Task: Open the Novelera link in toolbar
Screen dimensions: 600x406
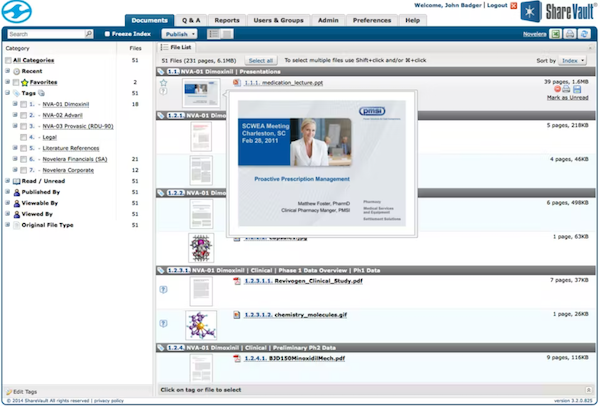Action: [535, 34]
